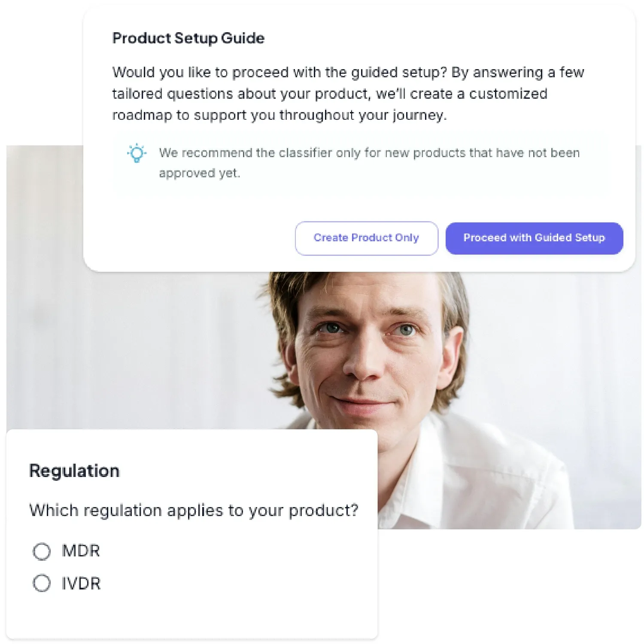Viewport: 644px width, 644px height.
Task: Click the guided setup description paragraph
Action: tap(348, 94)
